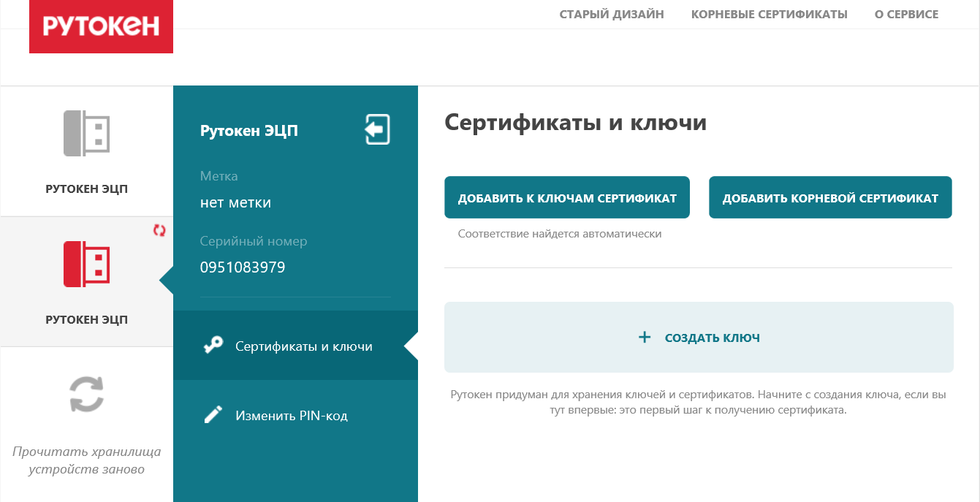Select the gray USB token device icon
Image resolution: width=980 pixels, height=502 pixels.
click(86, 133)
